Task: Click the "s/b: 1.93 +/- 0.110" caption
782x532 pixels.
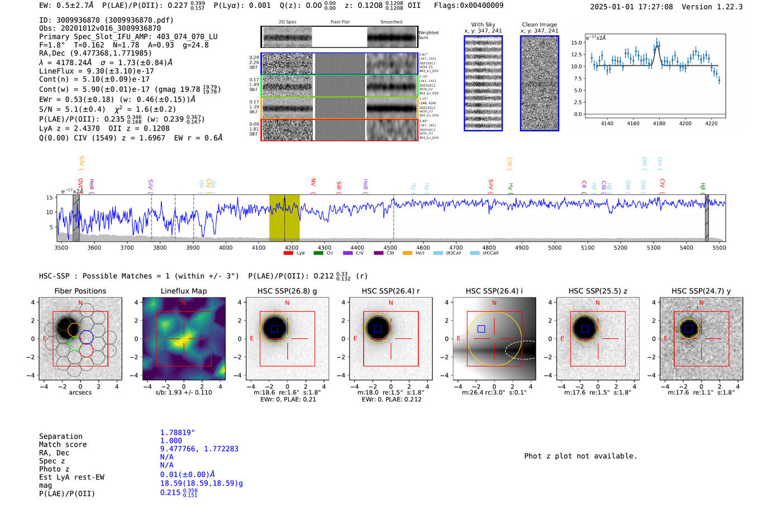Action: [x=184, y=392]
